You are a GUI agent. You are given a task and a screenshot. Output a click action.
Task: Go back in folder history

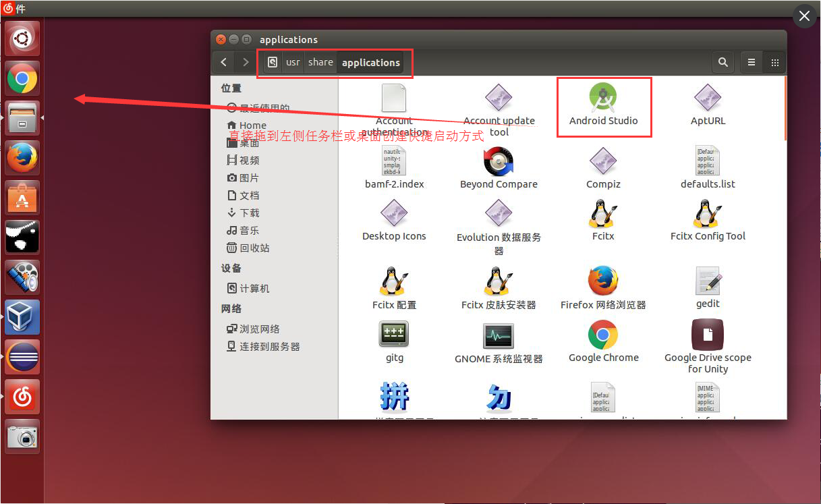click(x=224, y=63)
